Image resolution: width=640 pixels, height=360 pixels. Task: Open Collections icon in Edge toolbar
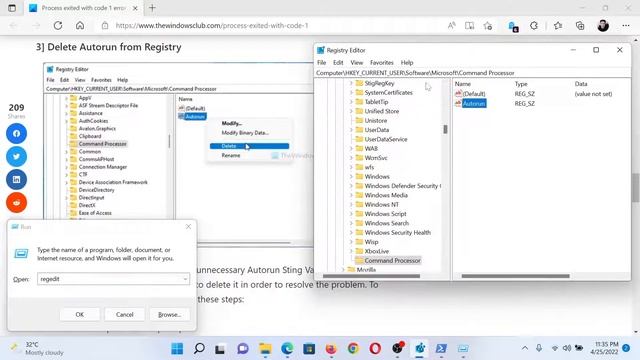click(x=580, y=25)
